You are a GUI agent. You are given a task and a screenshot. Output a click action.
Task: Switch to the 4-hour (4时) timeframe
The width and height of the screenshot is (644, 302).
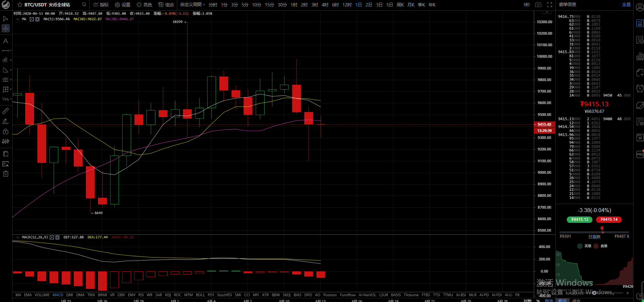(x=325, y=5)
